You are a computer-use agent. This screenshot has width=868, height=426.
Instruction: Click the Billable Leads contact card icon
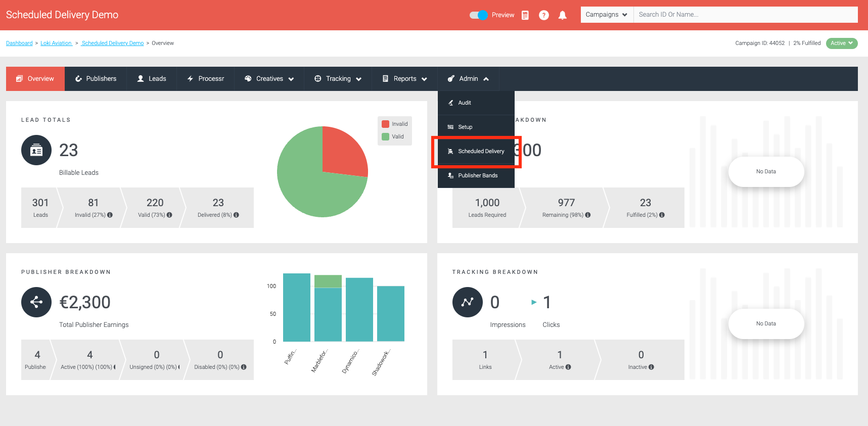[x=36, y=150]
